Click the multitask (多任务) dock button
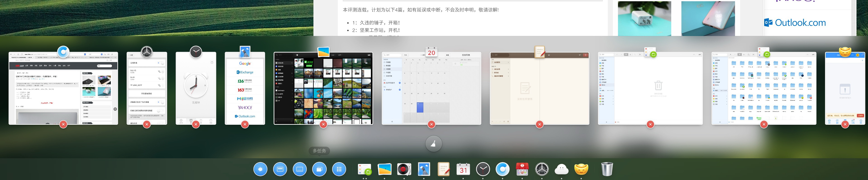The width and height of the screenshot is (868, 180). click(x=319, y=169)
